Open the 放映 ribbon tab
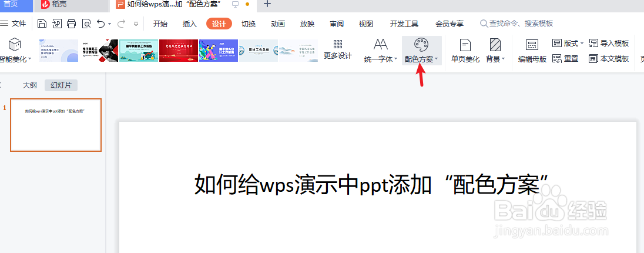 coord(307,24)
